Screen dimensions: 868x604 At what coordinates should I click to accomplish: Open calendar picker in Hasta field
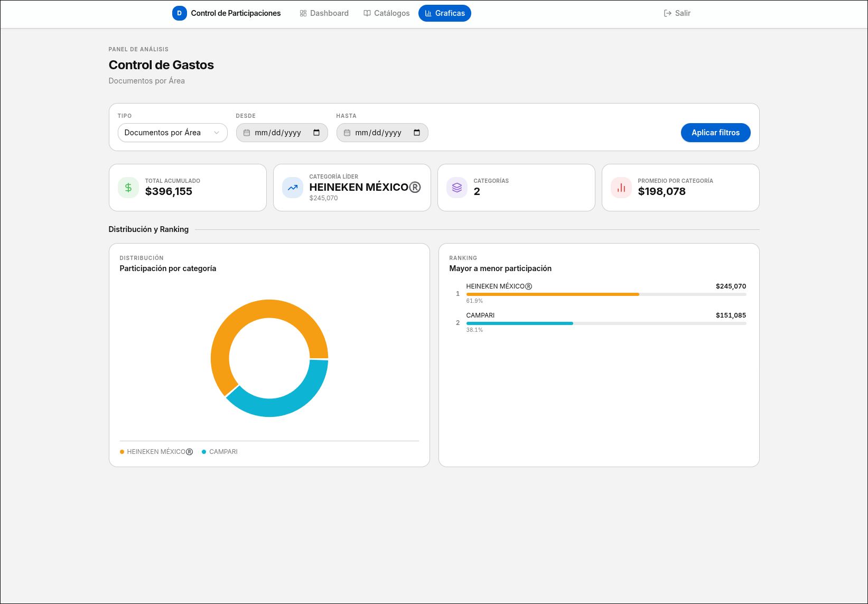coord(417,133)
